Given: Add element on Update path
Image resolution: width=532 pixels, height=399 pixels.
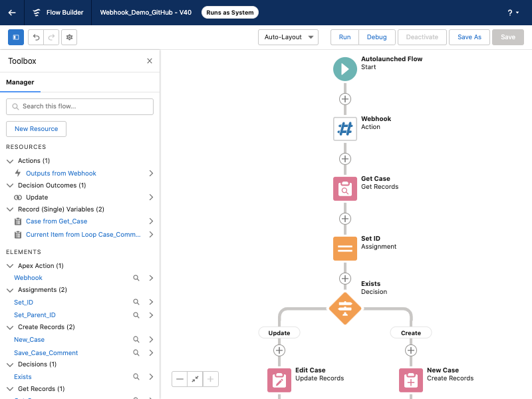Looking at the screenshot, I should (279, 350).
